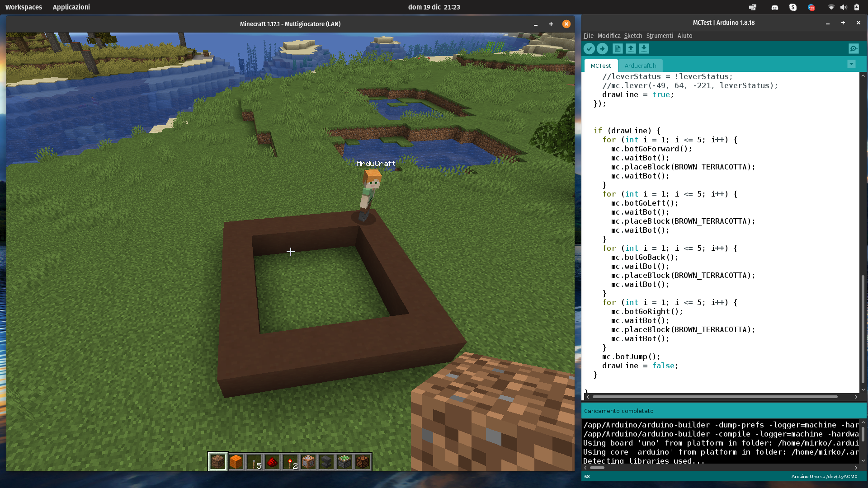Image resolution: width=868 pixels, height=488 pixels.
Task: Click the code editor horizontal scrollbar
Action: click(x=715, y=397)
